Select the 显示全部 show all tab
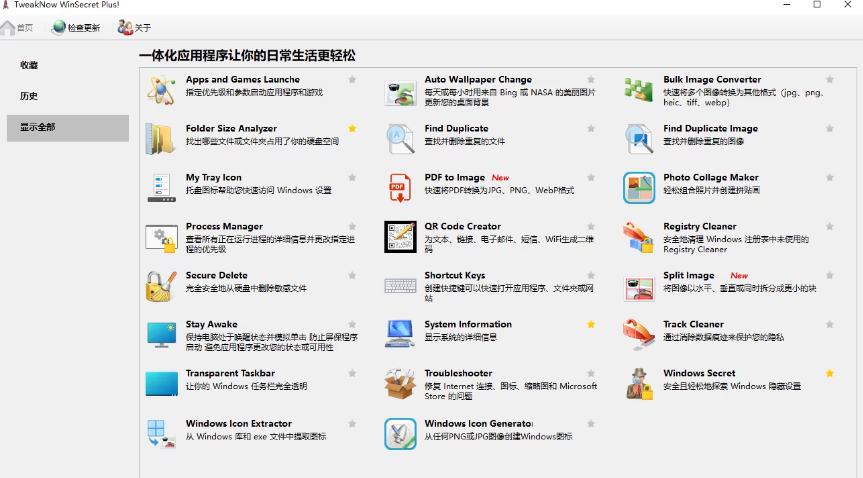The width and height of the screenshot is (863, 478). coord(68,128)
